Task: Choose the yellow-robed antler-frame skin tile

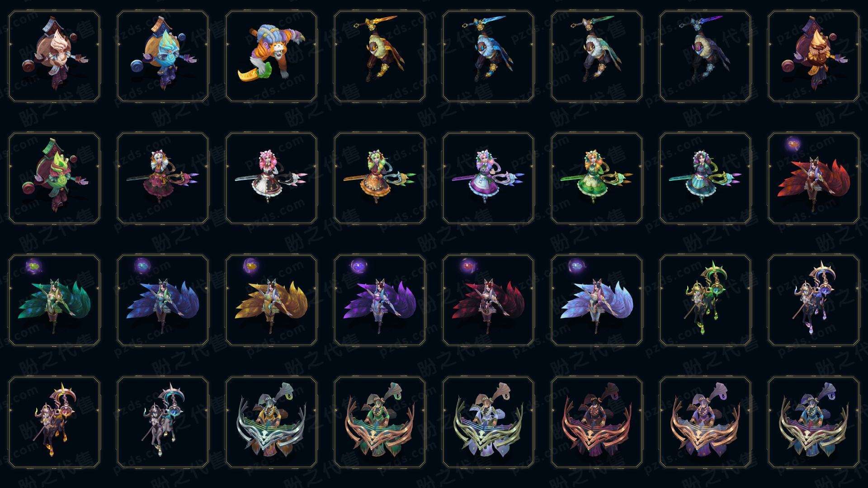Action: (271, 422)
